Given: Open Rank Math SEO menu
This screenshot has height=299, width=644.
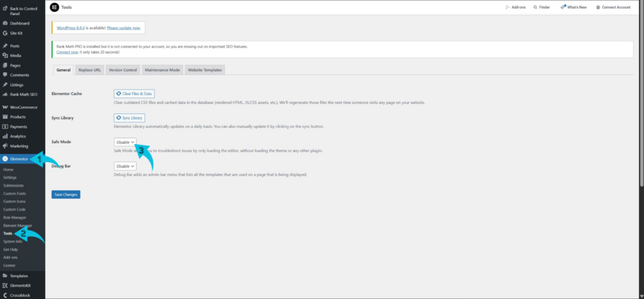Looking at the screenshot, I should [x=23, y=94].
